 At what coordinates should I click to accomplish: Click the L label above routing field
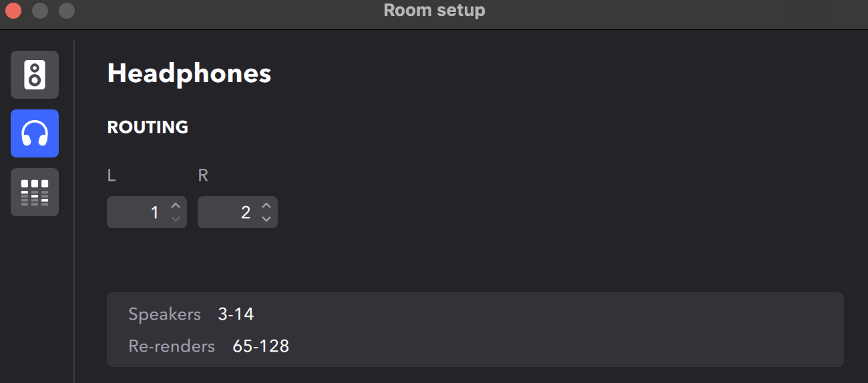(x=112, y=175)
